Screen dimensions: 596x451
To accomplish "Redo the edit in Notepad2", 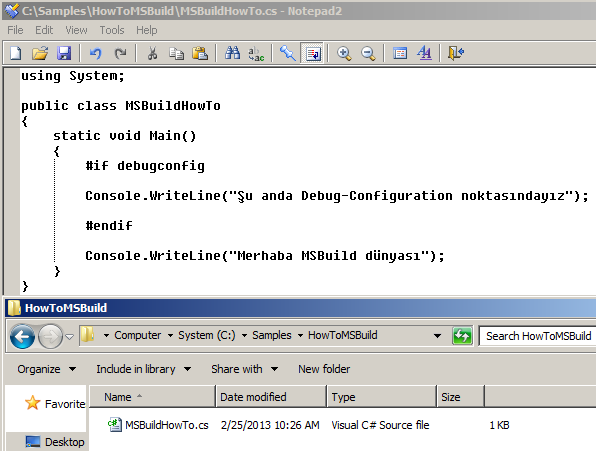I will tap(120, 53).
